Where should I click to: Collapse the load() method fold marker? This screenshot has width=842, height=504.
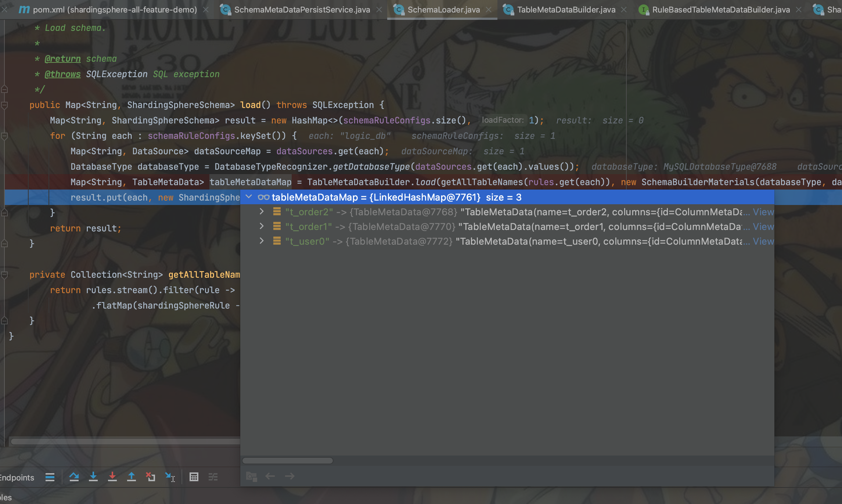(x=5, y=105)
